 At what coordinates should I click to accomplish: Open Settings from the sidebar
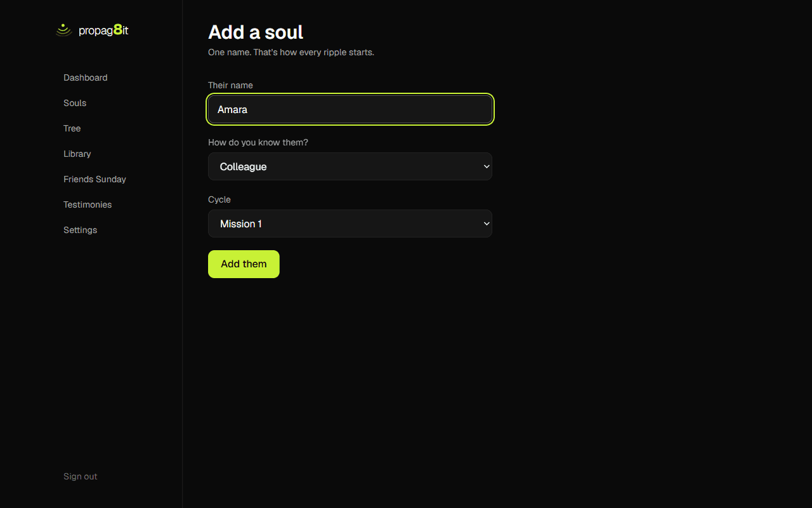click(x=81, y=230)
